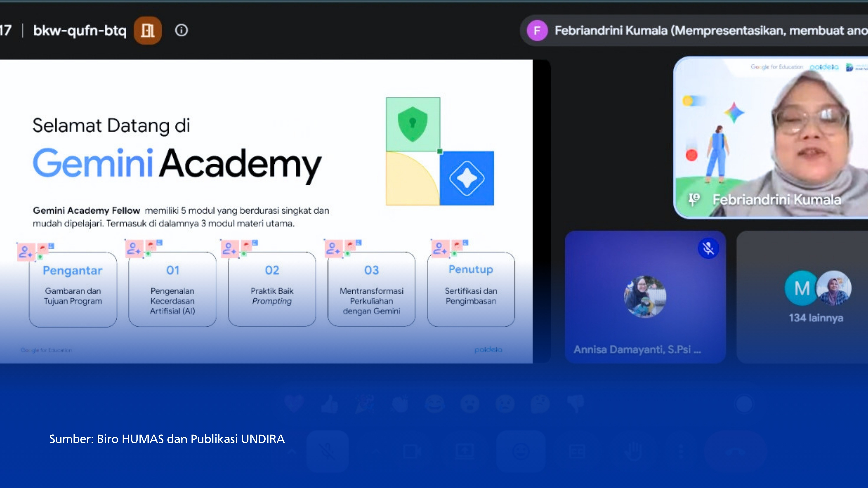Select Febriandrini Kumala's video tile
The width and height of the screenshot is (868, 488).
click(771, 137)
